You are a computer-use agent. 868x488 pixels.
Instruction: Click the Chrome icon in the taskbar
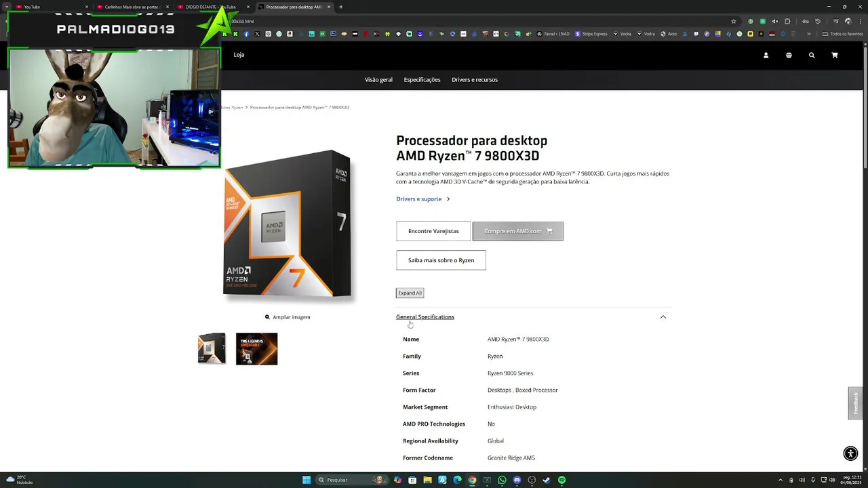click(x=472, y=480)
